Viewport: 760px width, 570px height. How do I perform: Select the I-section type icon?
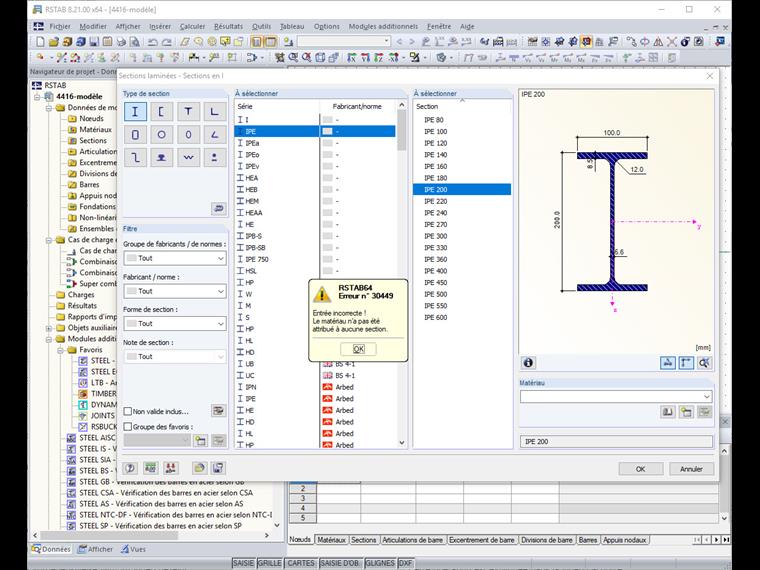tap(135, 112)
